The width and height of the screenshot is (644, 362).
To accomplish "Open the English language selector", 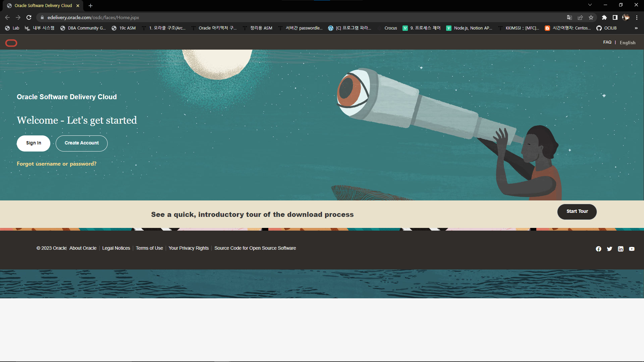I will (627, 43).
